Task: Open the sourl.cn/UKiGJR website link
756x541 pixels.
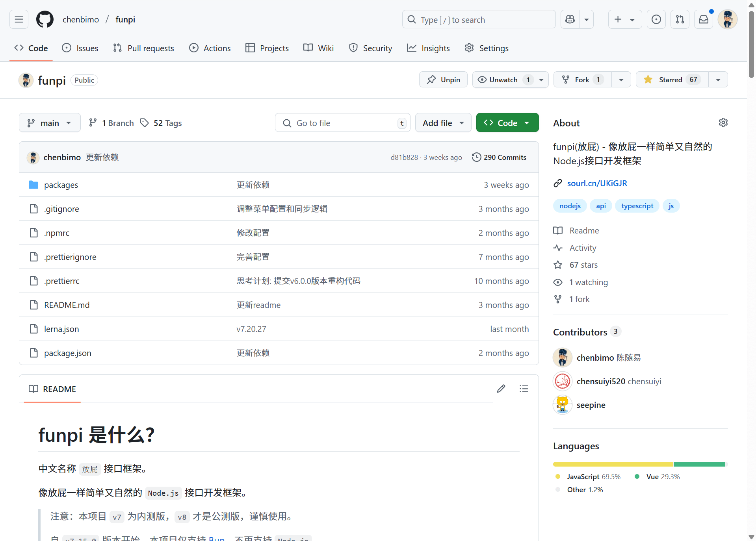Action: (597, 183)
